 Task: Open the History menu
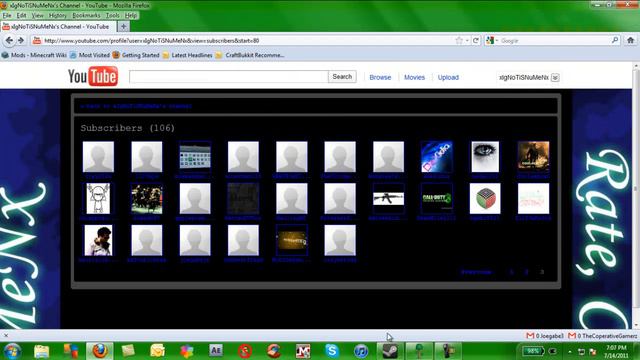click(58, 16)
